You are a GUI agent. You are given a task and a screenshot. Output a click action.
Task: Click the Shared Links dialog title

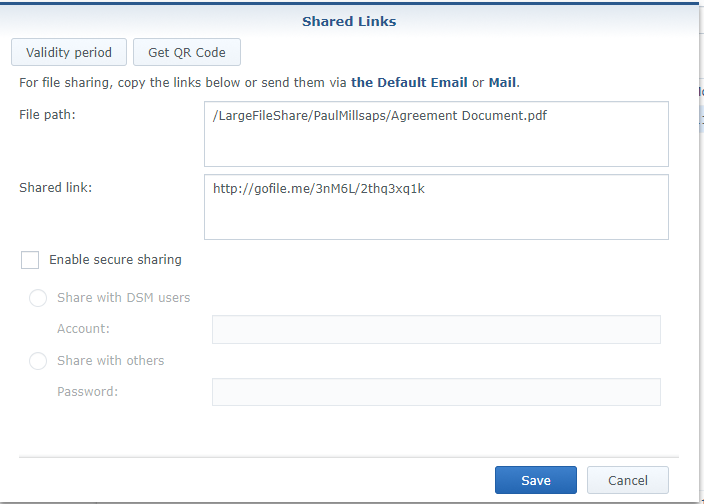(349, 22)
